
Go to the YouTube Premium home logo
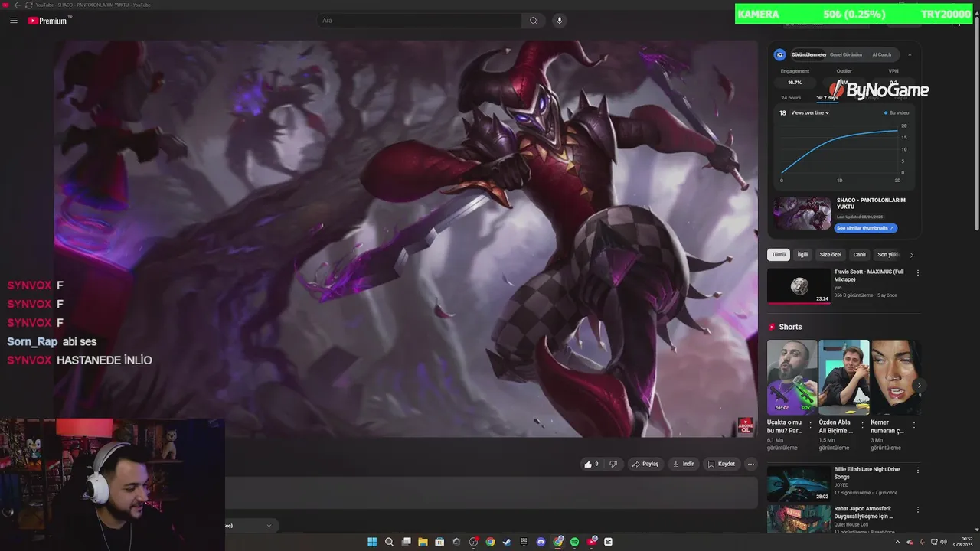click(48, 21)
